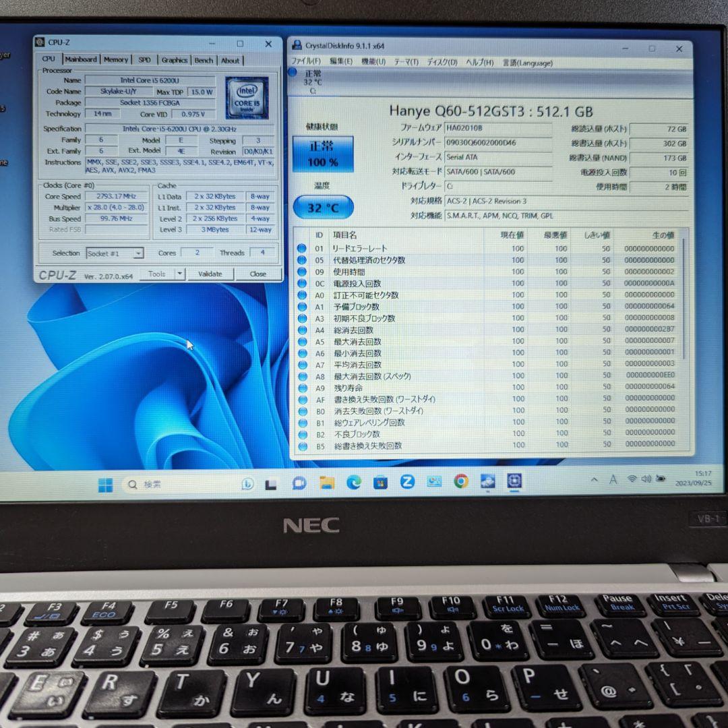Viewport: 728px width, 728px height.
Task: Click the 32°C temperature indicator in CrystalDiskInfo
Action: tap(322, 208)
